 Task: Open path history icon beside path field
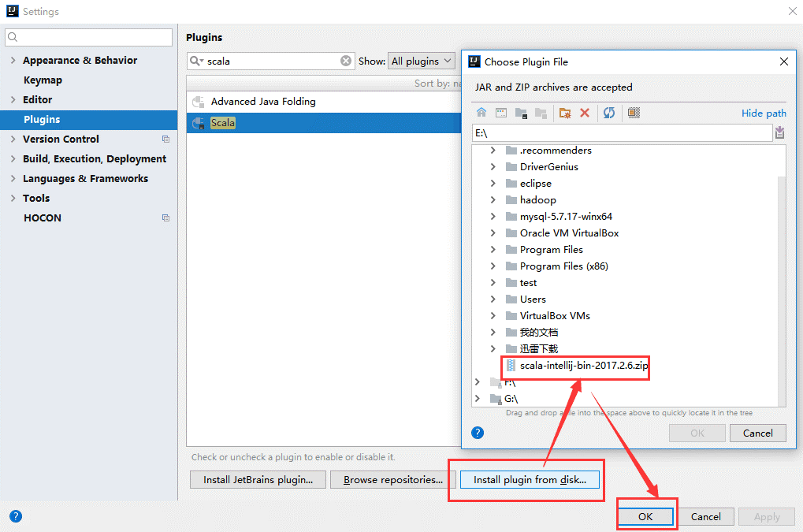(x=779, y=132)
